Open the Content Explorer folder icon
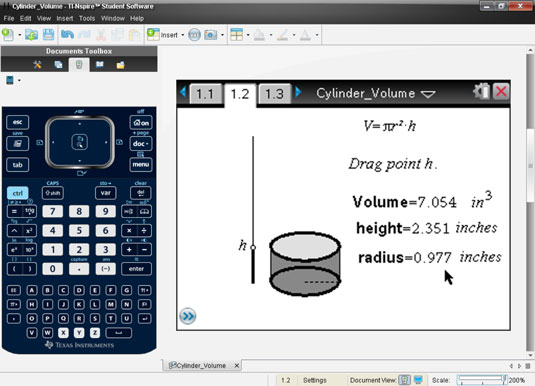Screen dimensions: 535x386 point(120,65)
